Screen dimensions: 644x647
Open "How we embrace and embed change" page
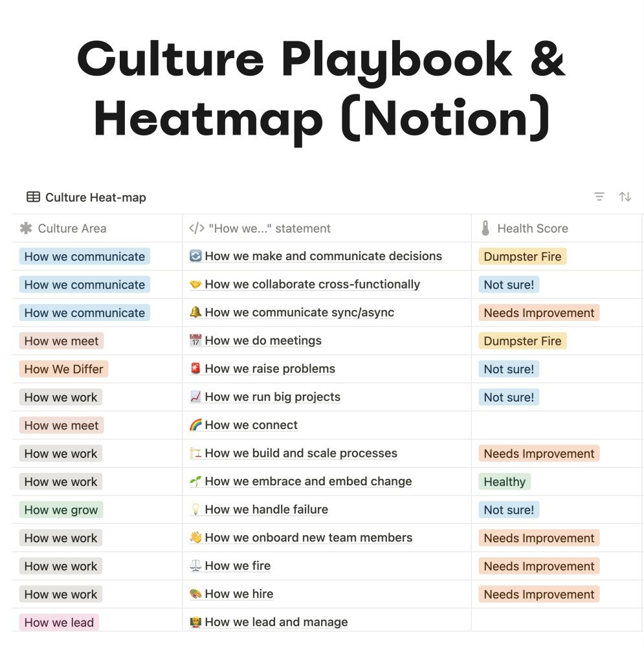click(x=308, y=481)
